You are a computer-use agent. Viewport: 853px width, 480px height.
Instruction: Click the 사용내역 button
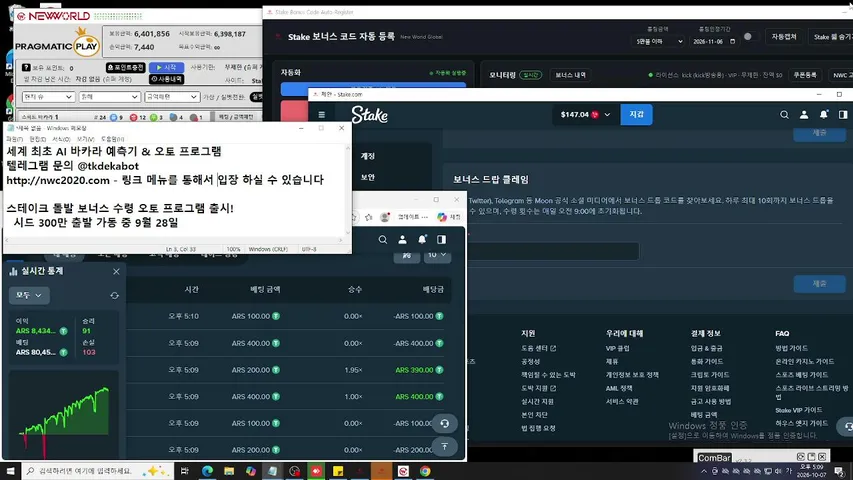click(x=166, y=79)
